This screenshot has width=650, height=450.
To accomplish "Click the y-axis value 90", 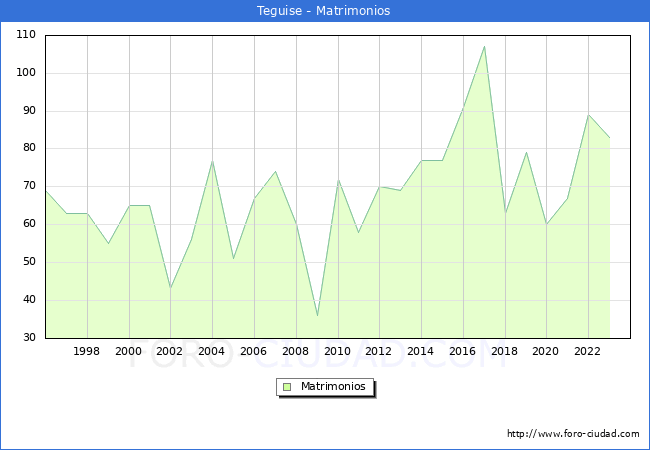I will pos(29,111).
